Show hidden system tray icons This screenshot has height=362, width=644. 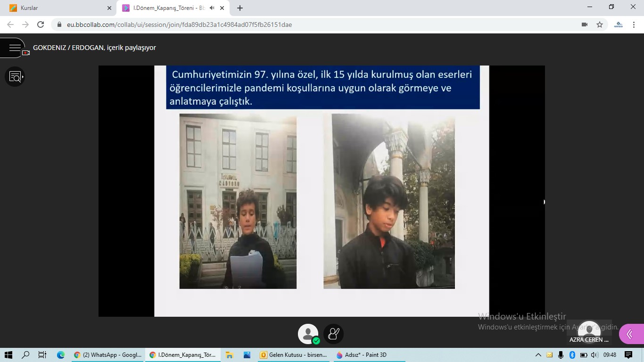point(538,355)
